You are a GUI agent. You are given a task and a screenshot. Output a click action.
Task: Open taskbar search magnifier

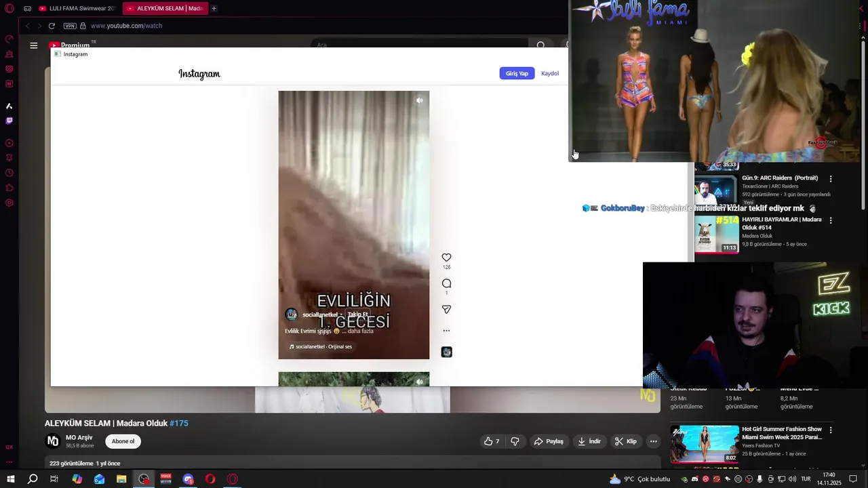pos(33,479)
